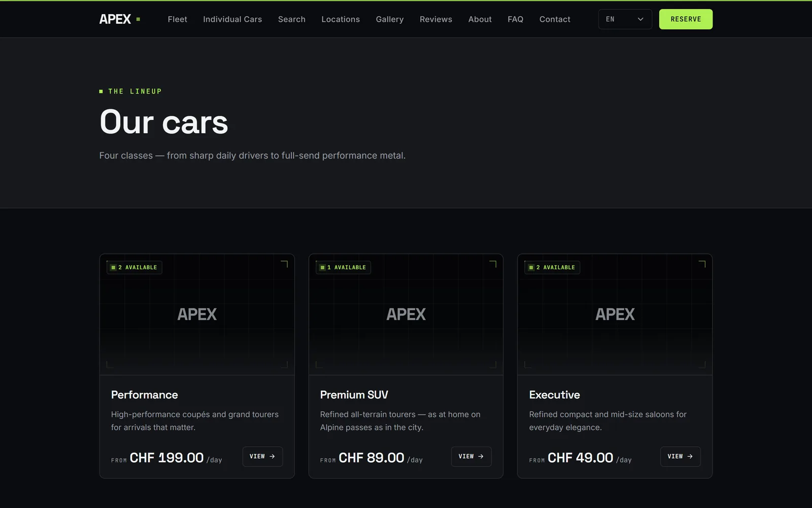Click the CHF 199.00 price
The width and height of the screenshot is (812, 508).
click(x=166, y=458)
